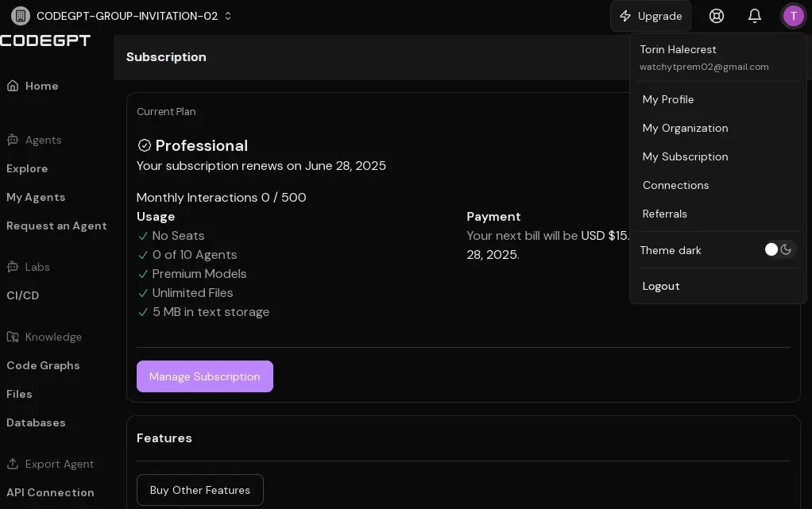This screenshot has height=509, width=812.
Task: Click the lightning bolt Upgrade icon
Action: (625, 16)
